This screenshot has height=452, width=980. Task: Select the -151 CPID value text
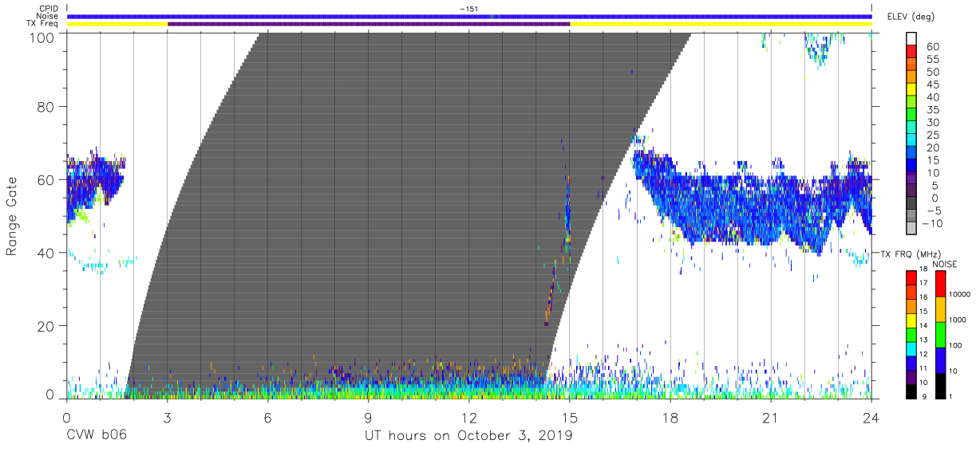468,9
